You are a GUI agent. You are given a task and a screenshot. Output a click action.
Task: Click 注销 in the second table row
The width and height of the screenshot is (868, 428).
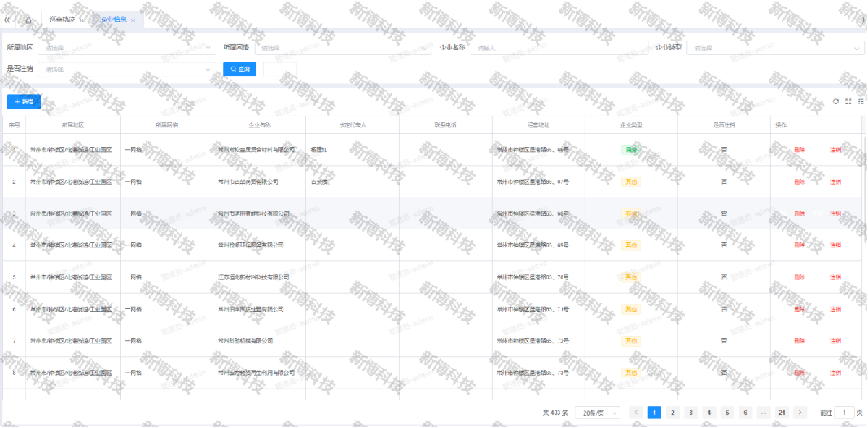[835, 181]
